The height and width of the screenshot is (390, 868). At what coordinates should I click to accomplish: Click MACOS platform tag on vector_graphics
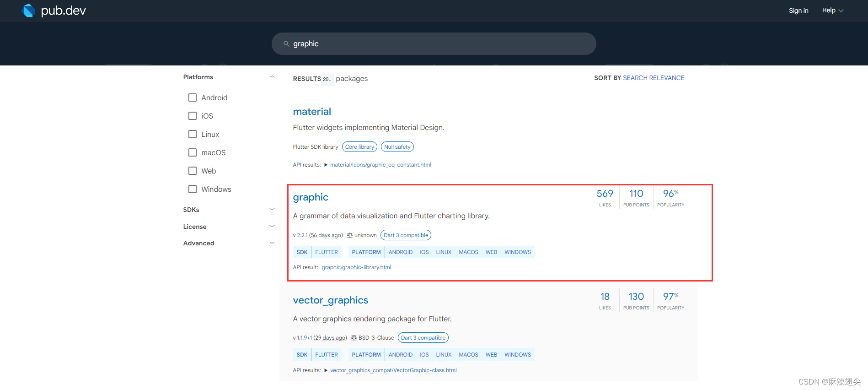[468, 355]
